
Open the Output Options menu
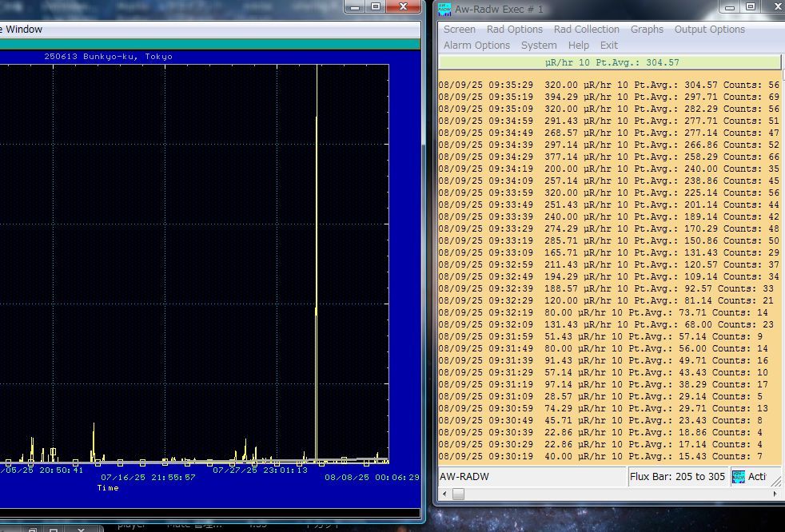click(709, 30)
